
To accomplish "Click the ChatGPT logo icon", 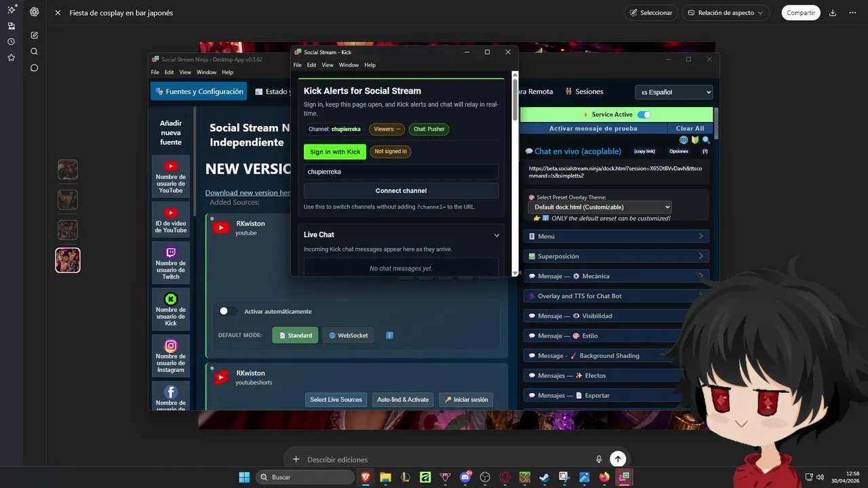I will pos(34,12).
